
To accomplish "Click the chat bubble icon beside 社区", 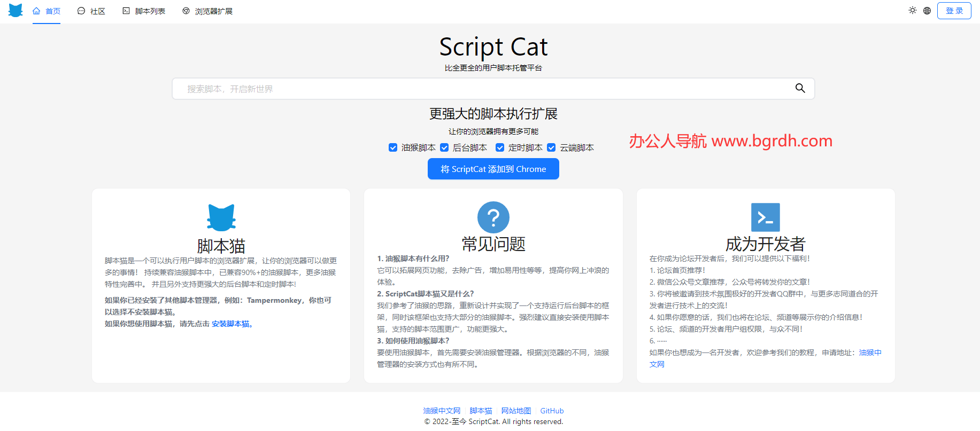I will [81, 11].
